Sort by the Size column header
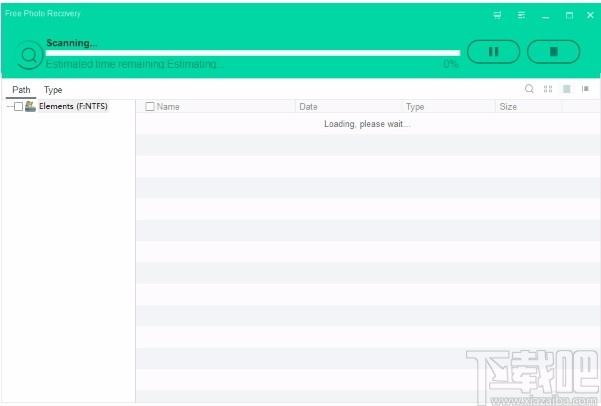This screenshot has height=406, width=601. (x=508, y=107)
